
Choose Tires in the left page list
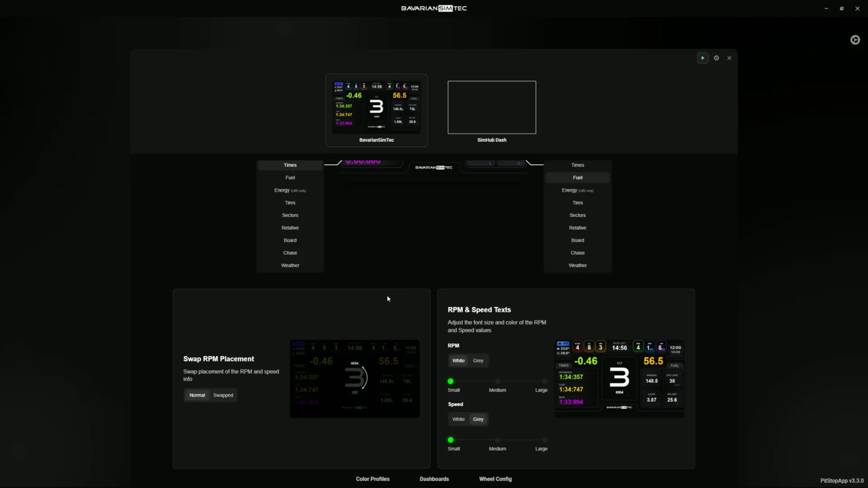(290, 203)
